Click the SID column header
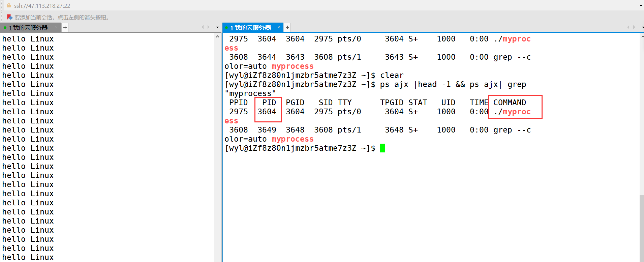Image resolution: width=644 pixels, height=262 pixels. click(326, 103)
